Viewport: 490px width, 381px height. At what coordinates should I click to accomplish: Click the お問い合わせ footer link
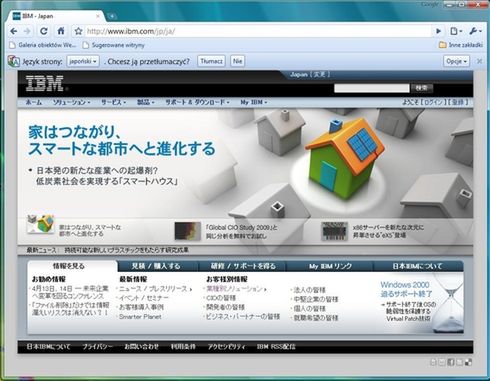[142, 347]
